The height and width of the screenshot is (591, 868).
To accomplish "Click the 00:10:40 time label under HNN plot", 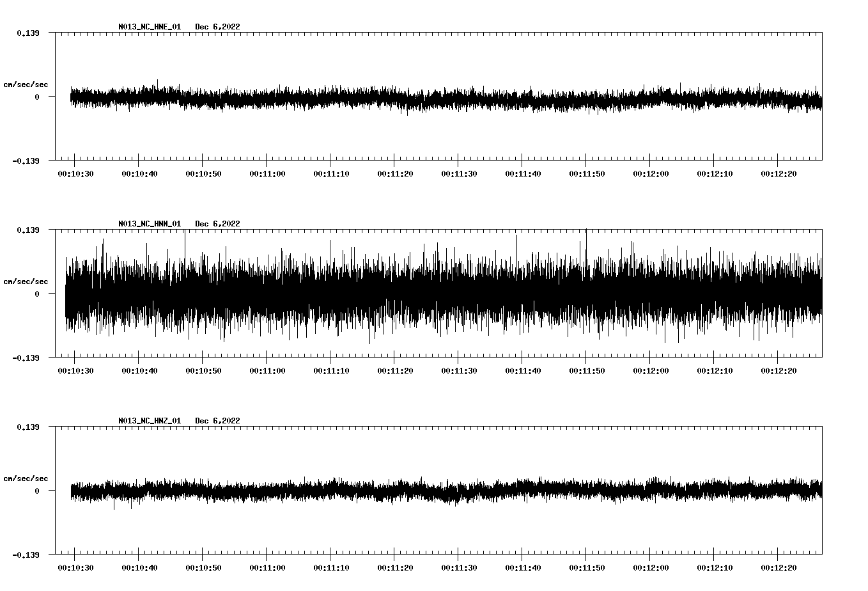I will pyautogui.click(x=139, y=370).
